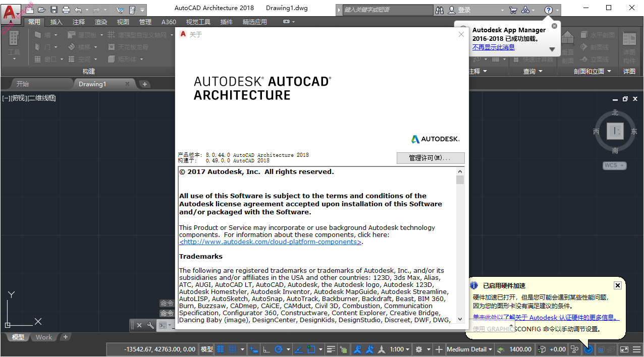Toggle dynamic input in status bar
The height and width of the screenshot is (357, 644).
(x=254, y=349)
